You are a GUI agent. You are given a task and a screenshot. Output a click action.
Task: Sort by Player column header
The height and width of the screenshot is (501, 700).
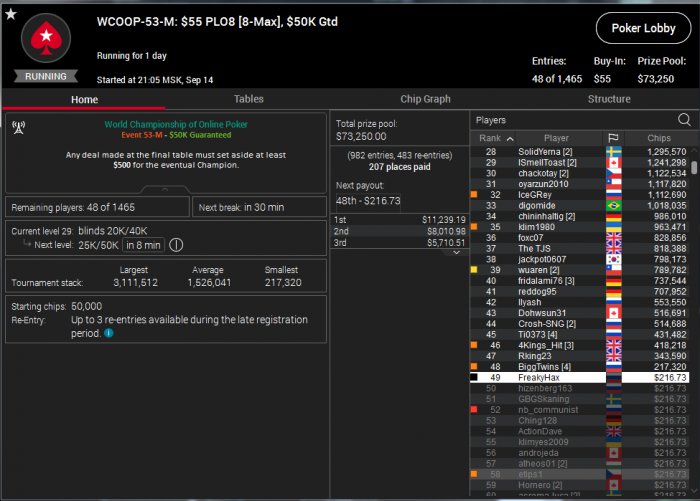[556, 138]
